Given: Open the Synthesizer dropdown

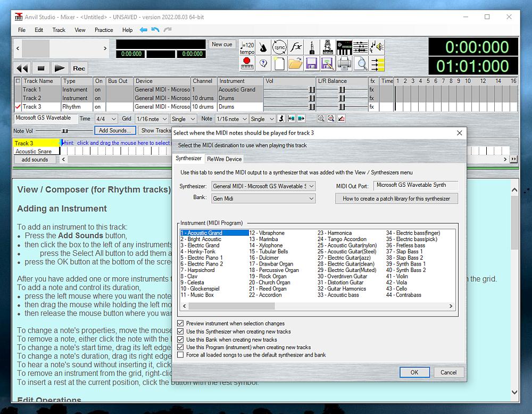Looking at the screenshot, I should [x=263, y=186].
